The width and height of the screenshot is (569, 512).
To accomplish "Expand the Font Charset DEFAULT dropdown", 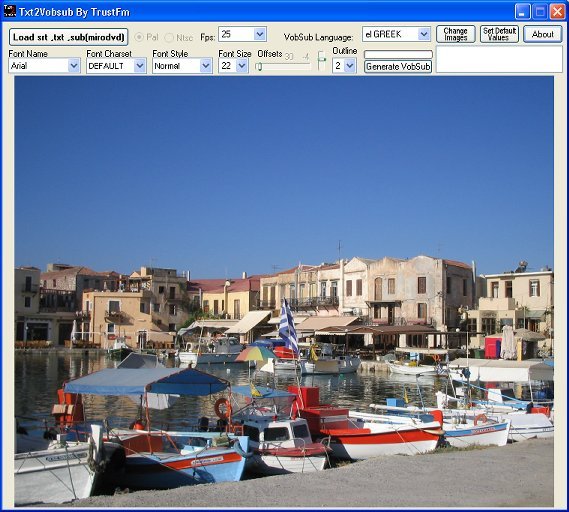I will (x=140, y=66).
